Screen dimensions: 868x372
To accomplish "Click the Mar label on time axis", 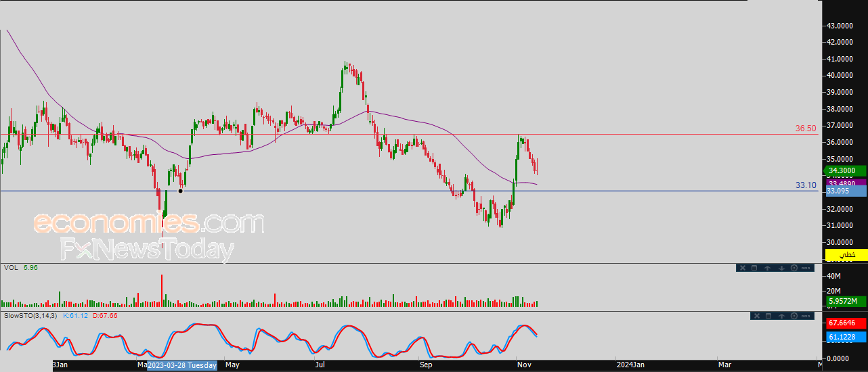I will point(724,365).
